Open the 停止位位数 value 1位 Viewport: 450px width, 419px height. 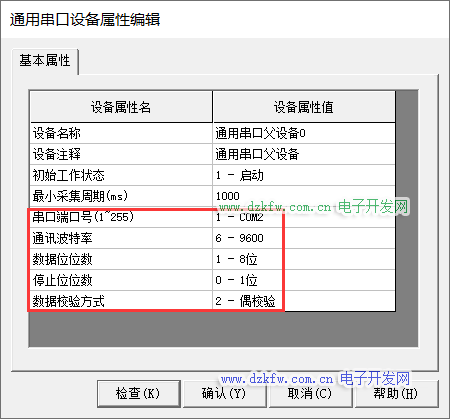coord(304,280)
